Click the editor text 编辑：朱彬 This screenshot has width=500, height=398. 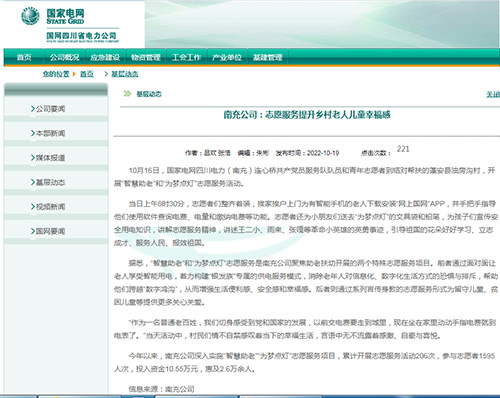(x=253, y=153)
